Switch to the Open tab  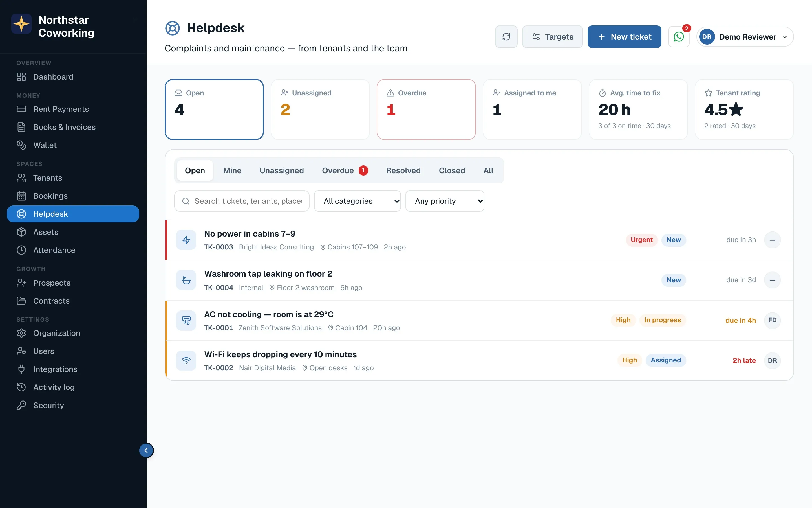195,170
